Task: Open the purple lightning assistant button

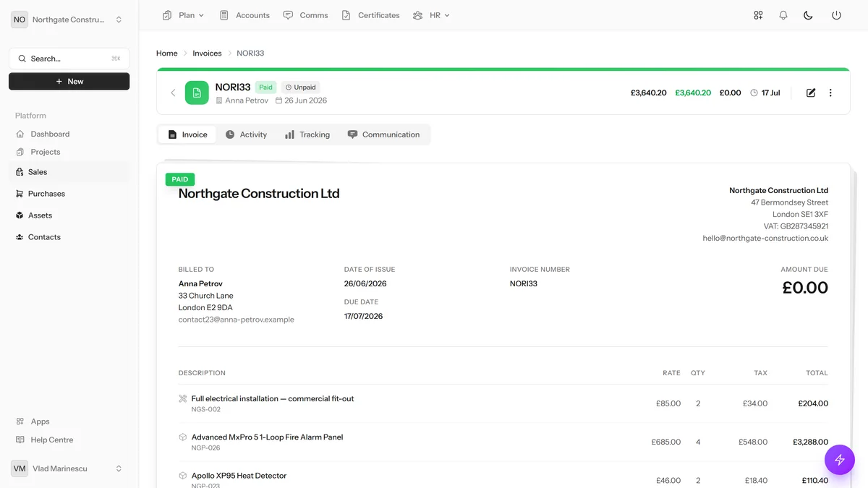Action: [840, 460]
